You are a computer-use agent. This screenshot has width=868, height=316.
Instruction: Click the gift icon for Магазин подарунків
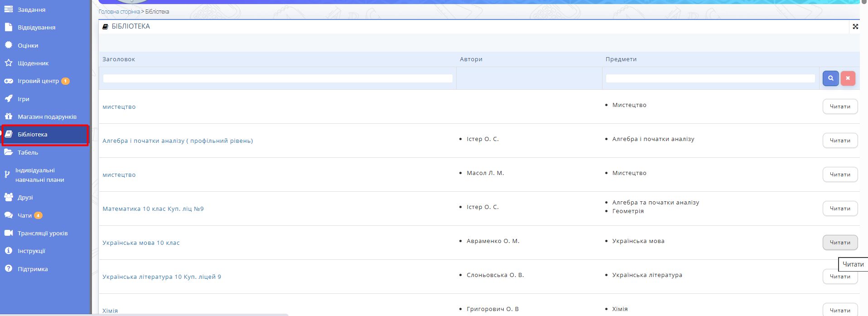[9, 117]
